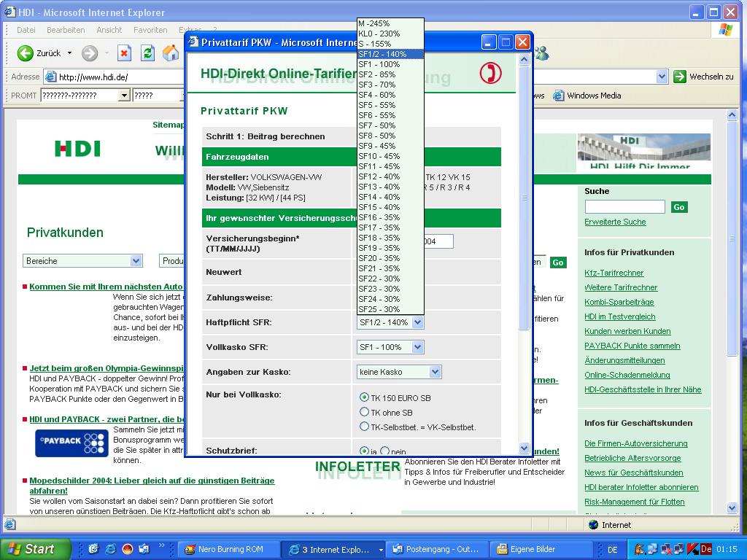Click the Start button
747x560 pixels.
[x=35, y=549]
